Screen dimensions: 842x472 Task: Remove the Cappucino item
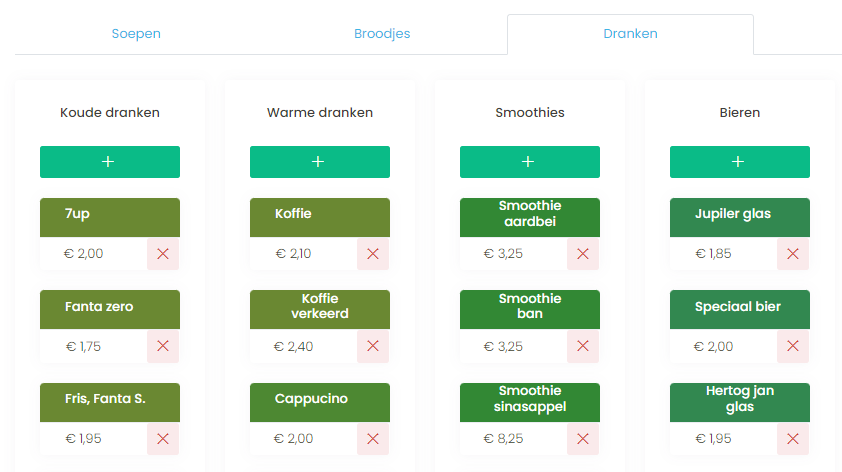pyautogui.click(x=373, y=438)
